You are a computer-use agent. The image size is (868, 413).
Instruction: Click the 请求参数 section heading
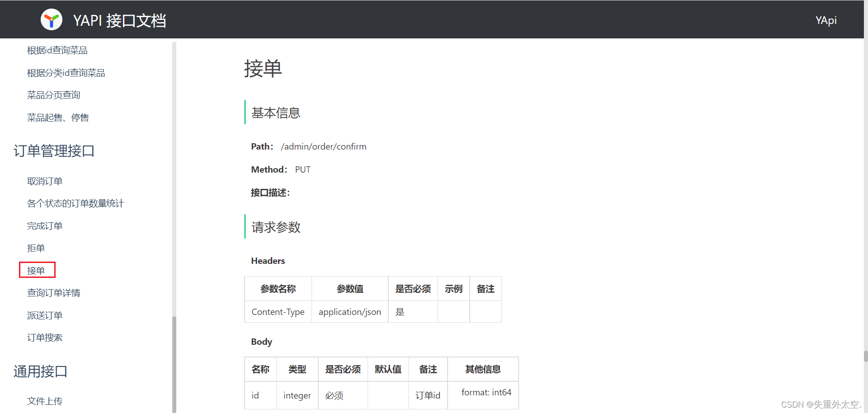coord(276,227)
